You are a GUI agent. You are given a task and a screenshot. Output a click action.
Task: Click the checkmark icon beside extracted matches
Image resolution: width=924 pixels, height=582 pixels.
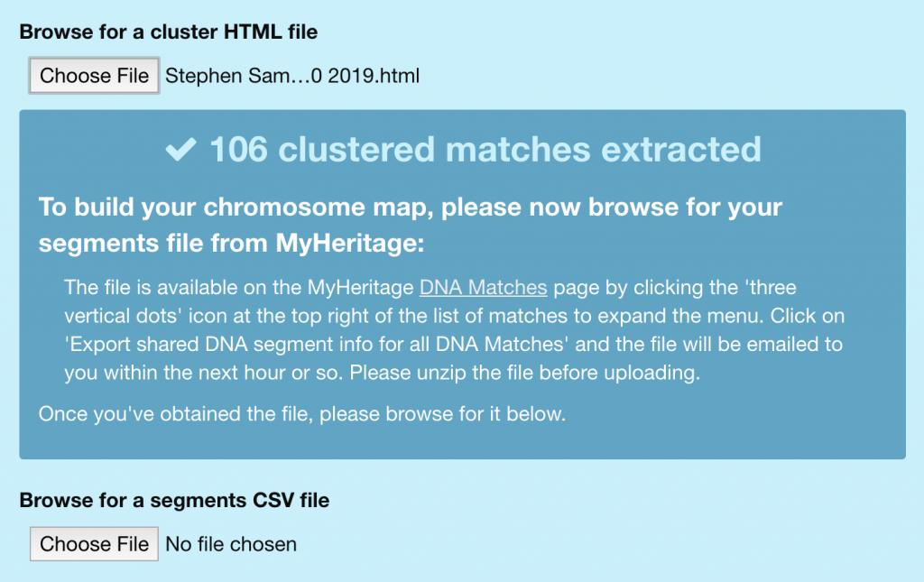[180, 150]
